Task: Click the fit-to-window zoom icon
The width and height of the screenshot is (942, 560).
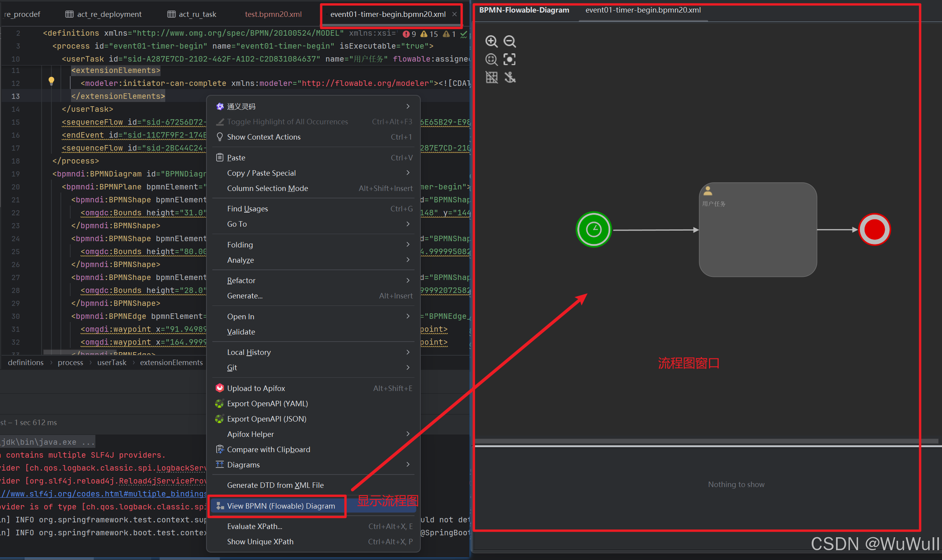Action: pos(491,59)
